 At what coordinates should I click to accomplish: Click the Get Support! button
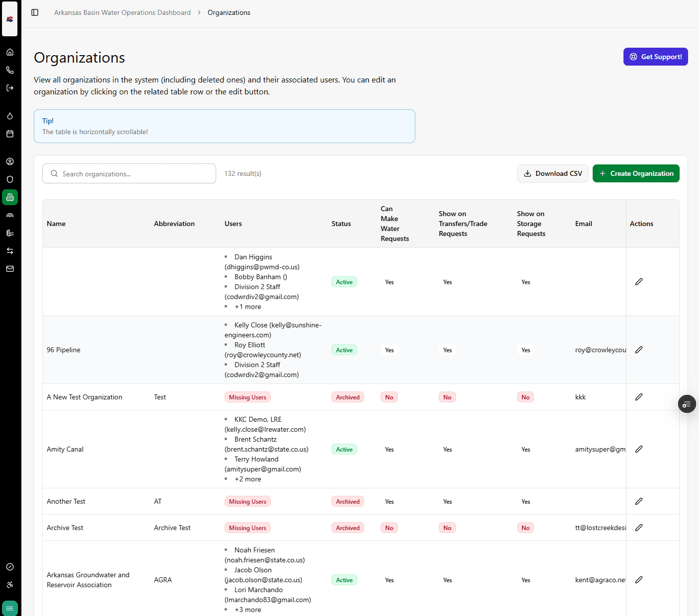(655, 57)
